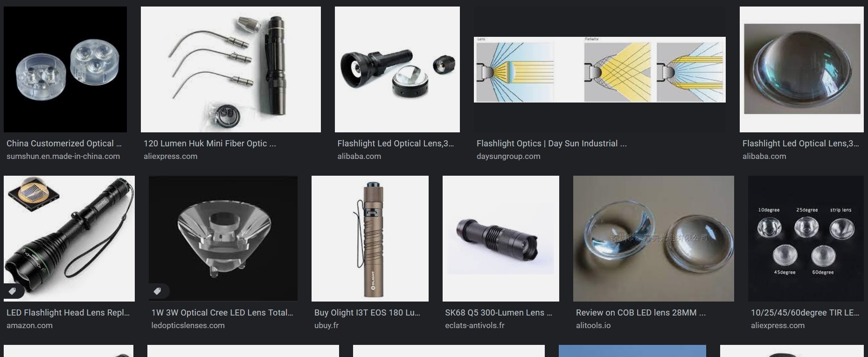Select the COB LED lens 28MM review image

(653, 239)
